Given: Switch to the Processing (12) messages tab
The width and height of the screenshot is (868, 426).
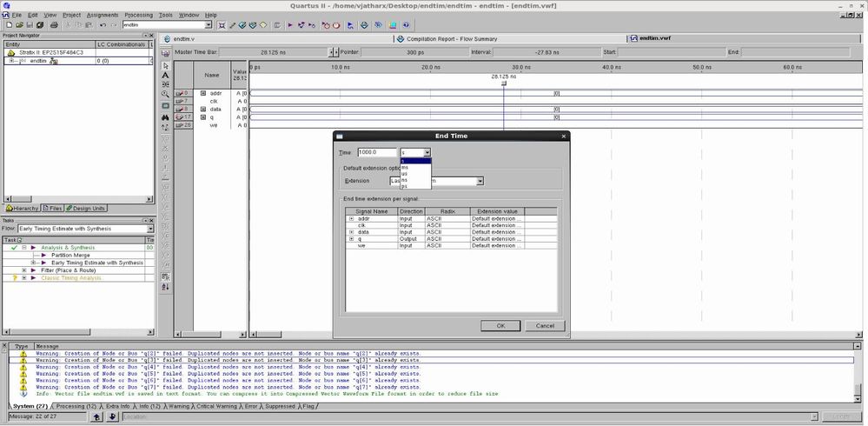Looking at the screenshot, I should pos(76,406).
